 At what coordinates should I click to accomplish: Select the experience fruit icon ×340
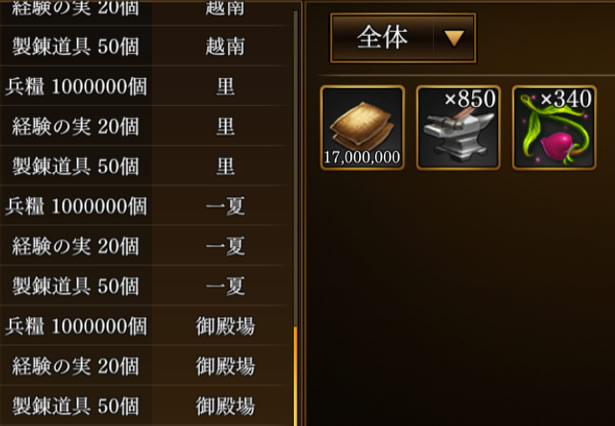pyautogui.click(x=554, y=128)
